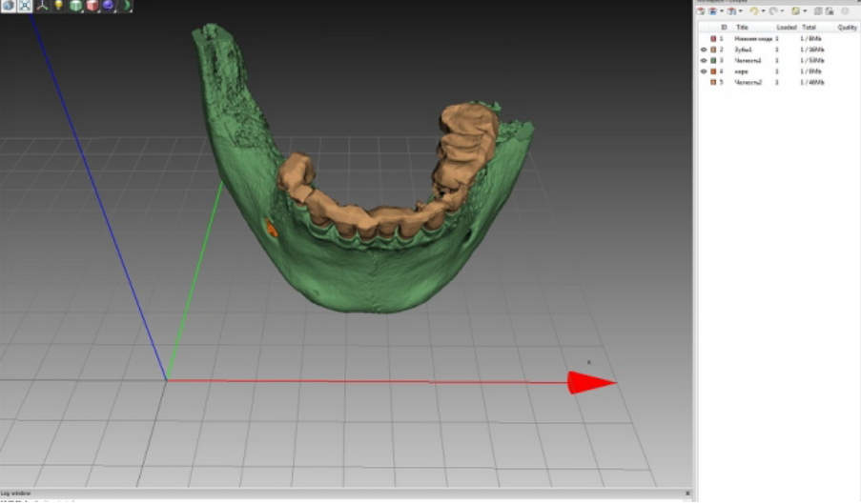
Task: Select the title of row 4
Action: coord(741,71)
